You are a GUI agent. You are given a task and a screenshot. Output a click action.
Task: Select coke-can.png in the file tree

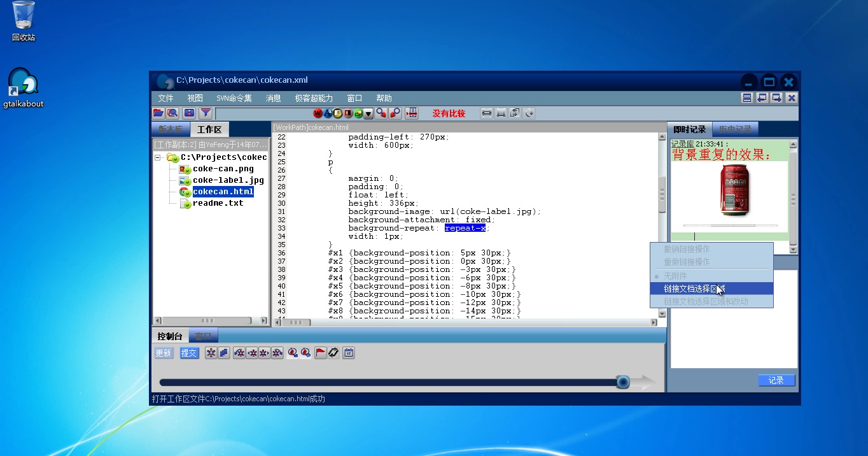[223, 169]
